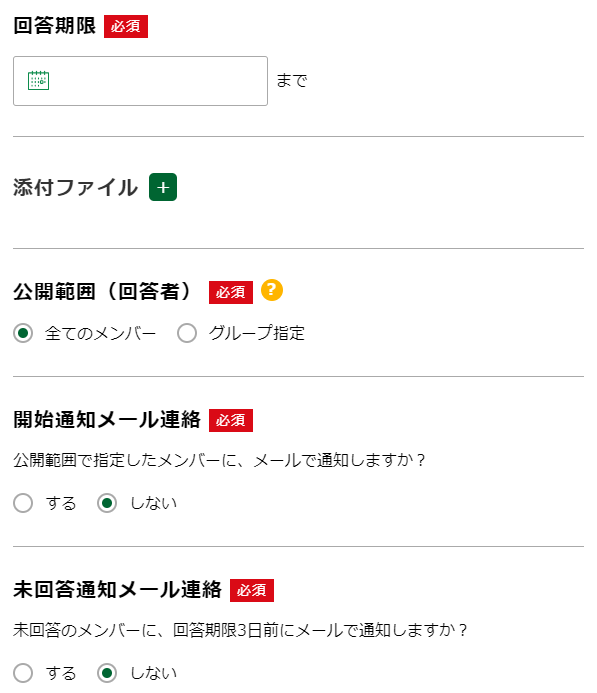Open the calendar picker icon for 回答期限
597x693 pixels.
tap(38, 80)
